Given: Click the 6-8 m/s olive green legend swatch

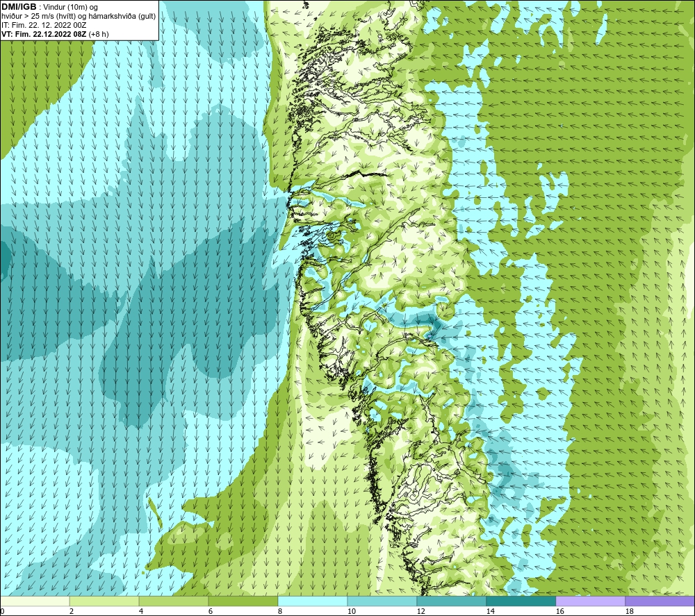Looking at the screenshot, I should pos(243,601).
